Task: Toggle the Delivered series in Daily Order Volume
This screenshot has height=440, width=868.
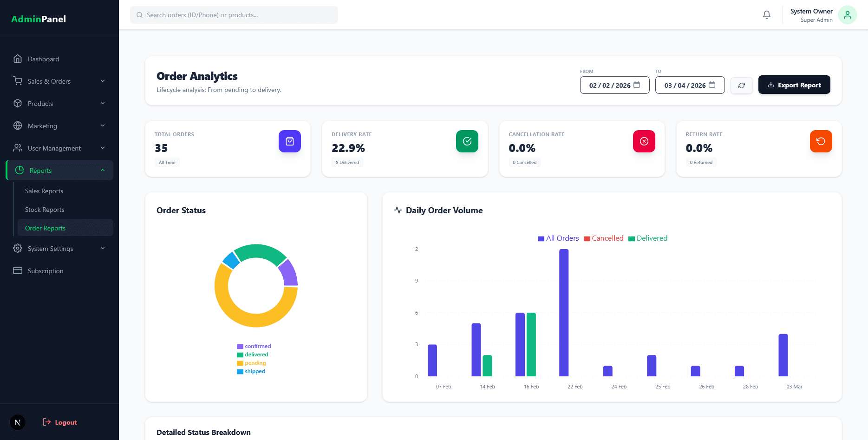Action: tap(648, 238)
